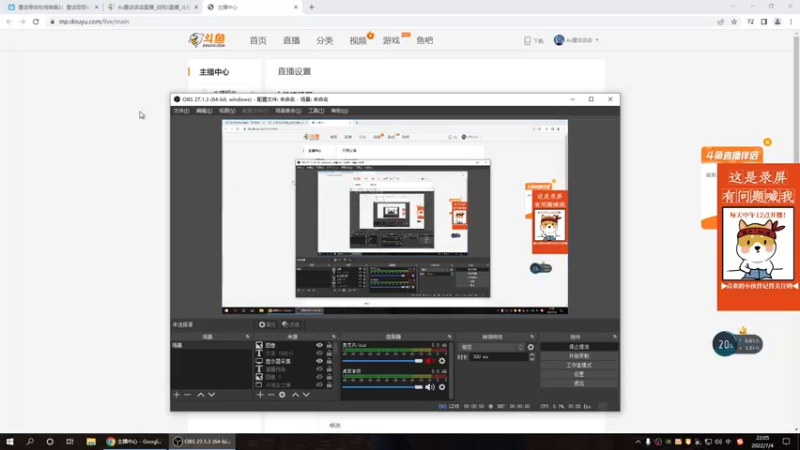Toggle lock on 显示器采集 source
This screenshot has width=800, height=450.
tap(329, 361)
